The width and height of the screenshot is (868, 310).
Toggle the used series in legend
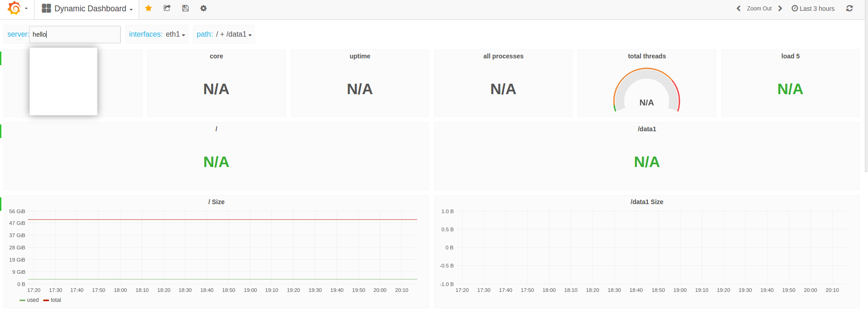tap(29, 300)
